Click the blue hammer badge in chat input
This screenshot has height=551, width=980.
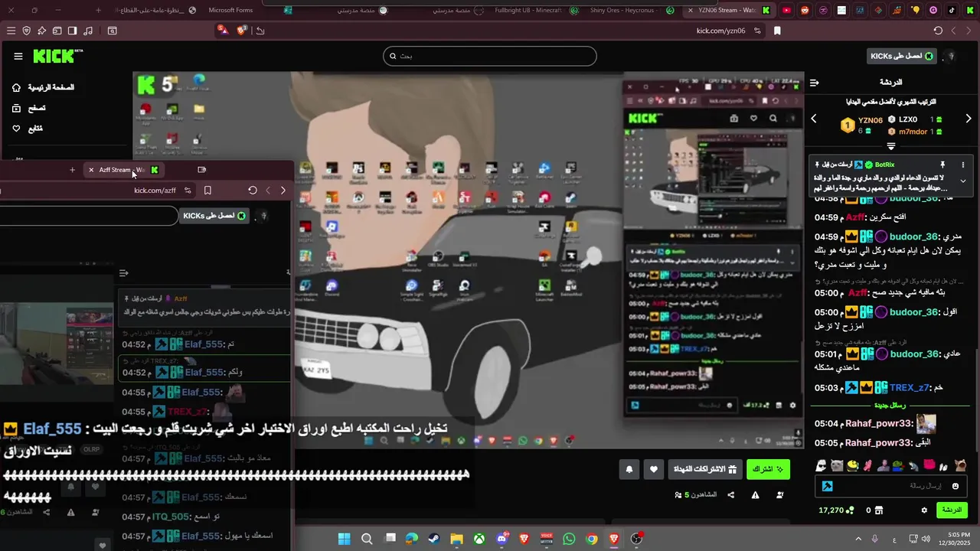(x=828, y=486)
